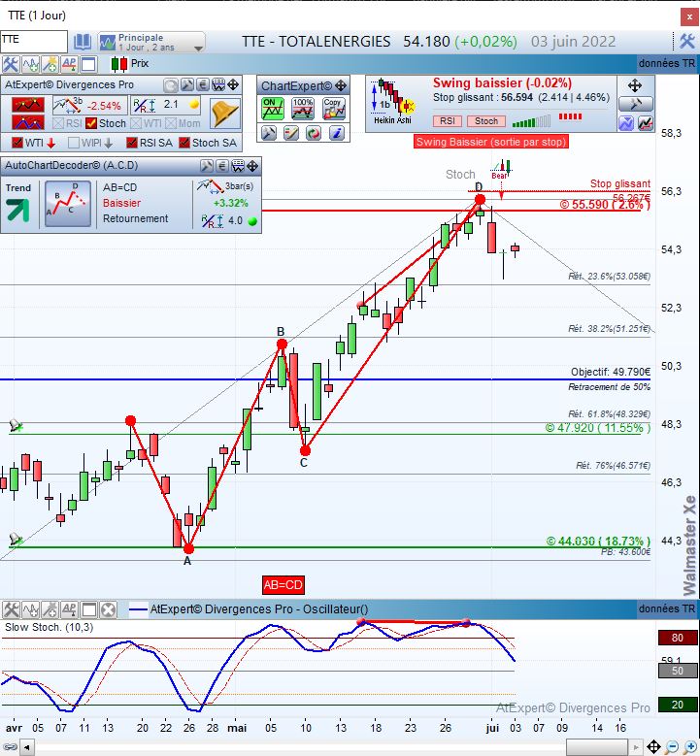The image size is (700, 756).
Task: Click the green Trend arrow icon
Action: pos(17,211)
